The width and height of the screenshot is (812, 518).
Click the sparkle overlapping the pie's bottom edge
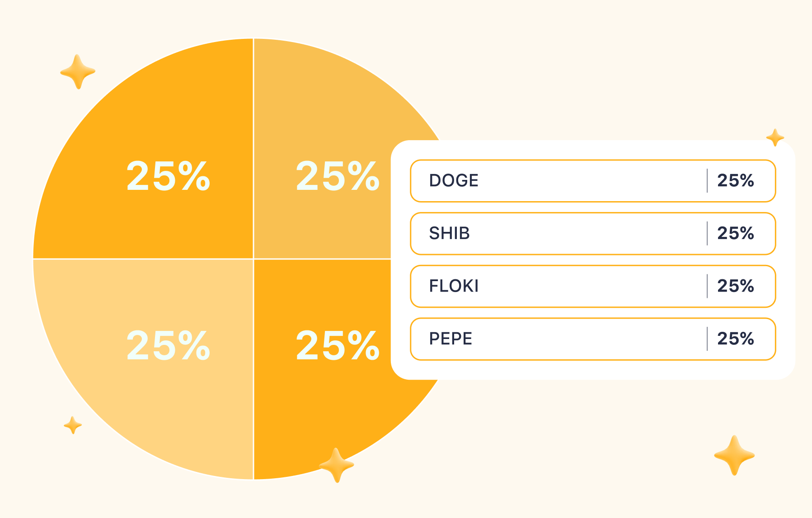coord(336,465)
